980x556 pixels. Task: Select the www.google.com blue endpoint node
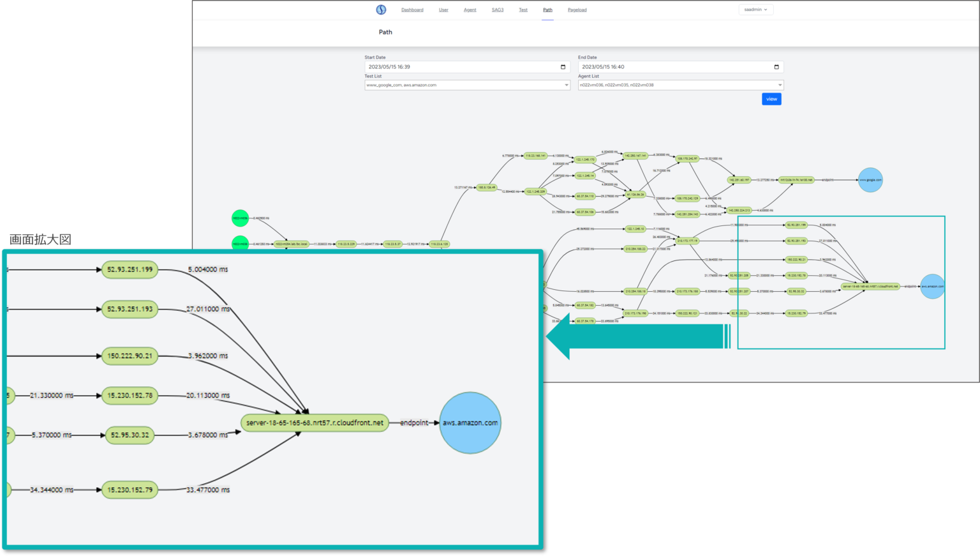(x=870, y=180)
